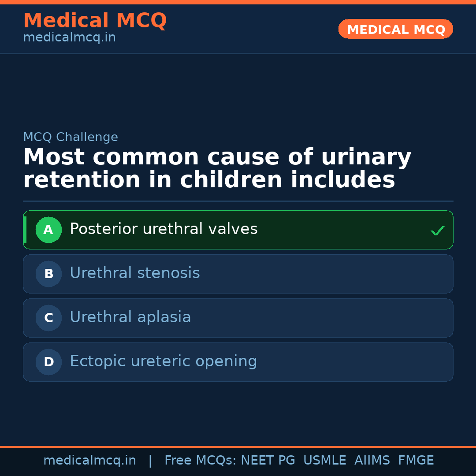Select FMGE in the footer
This screenshot has height=476, width=476.
coord(416,461)
